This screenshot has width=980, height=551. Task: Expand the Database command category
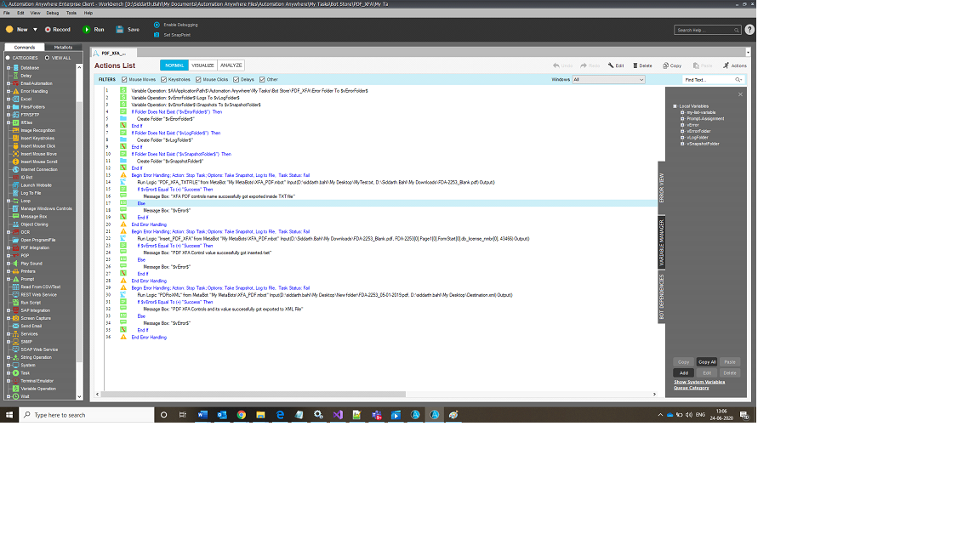click(9, 67)
